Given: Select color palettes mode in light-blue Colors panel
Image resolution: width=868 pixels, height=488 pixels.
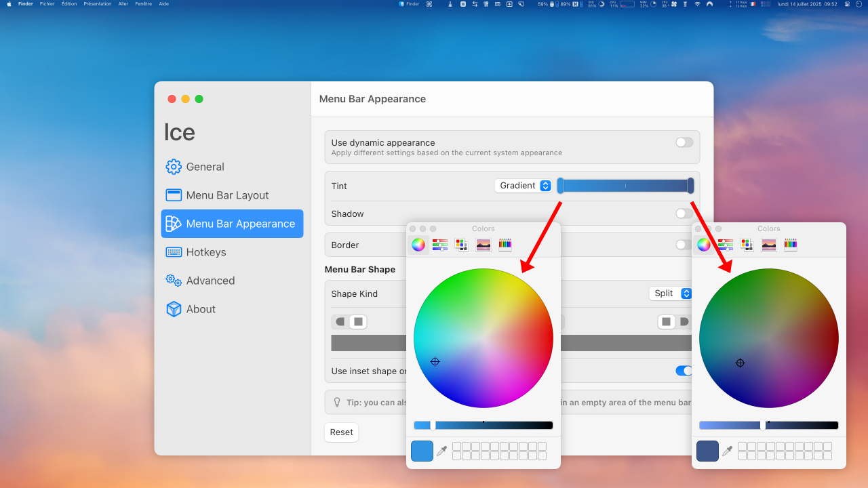Looking at the screenshot, I should (462, 245).
